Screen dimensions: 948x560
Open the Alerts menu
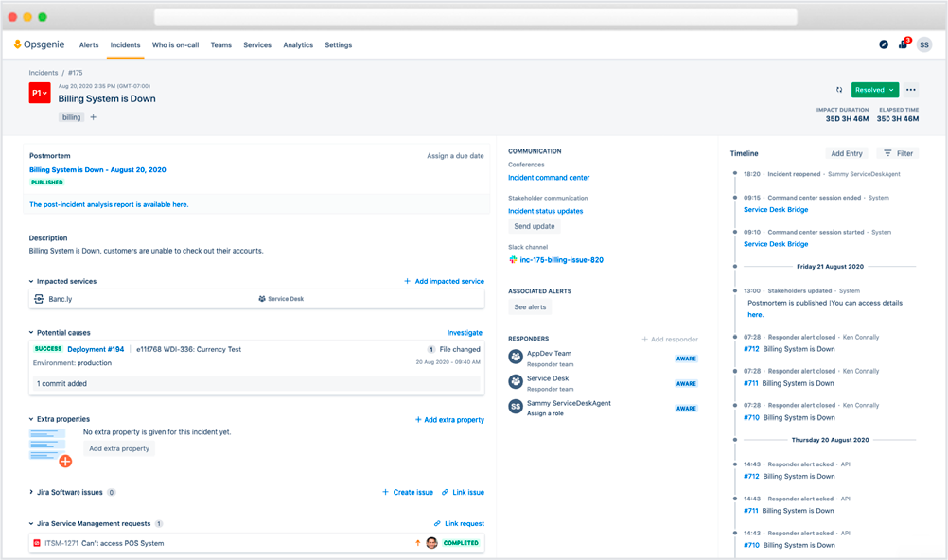[x=89, y=44]
